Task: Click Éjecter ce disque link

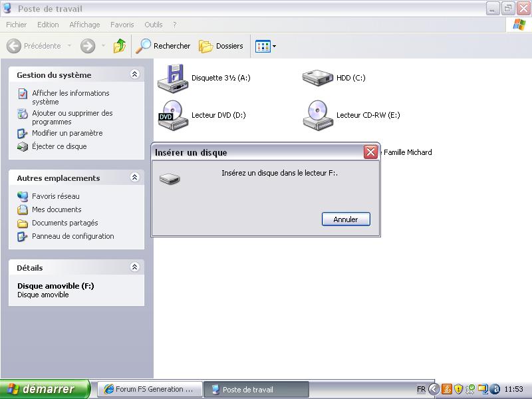Action: [59, 146]
